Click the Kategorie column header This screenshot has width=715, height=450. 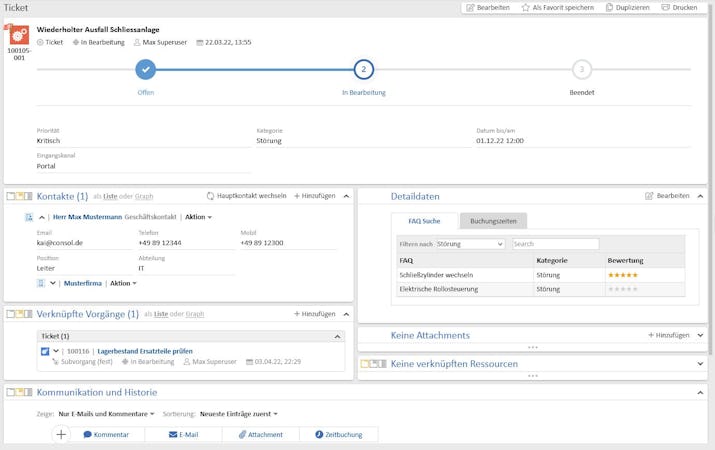[552, 261]
